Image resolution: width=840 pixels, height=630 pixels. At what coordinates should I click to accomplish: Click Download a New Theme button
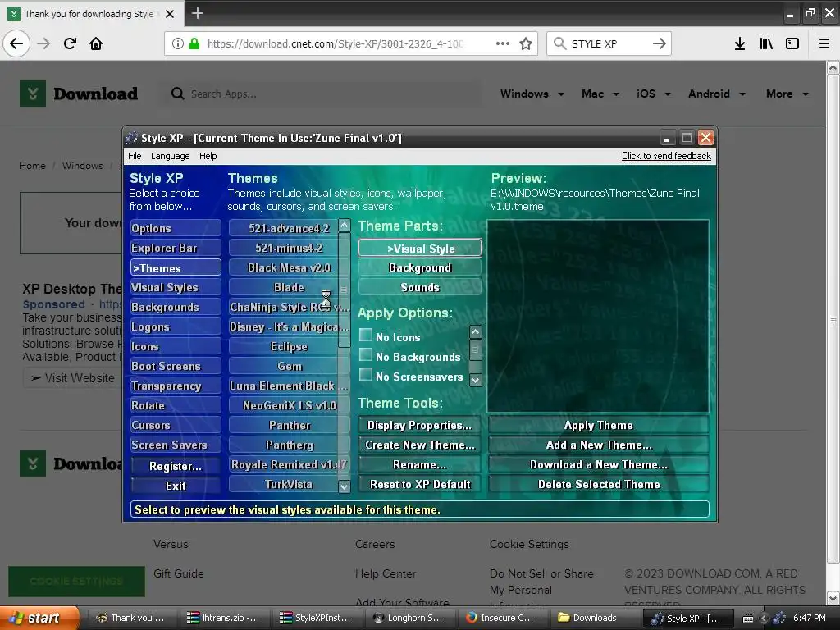coord(598,465)
